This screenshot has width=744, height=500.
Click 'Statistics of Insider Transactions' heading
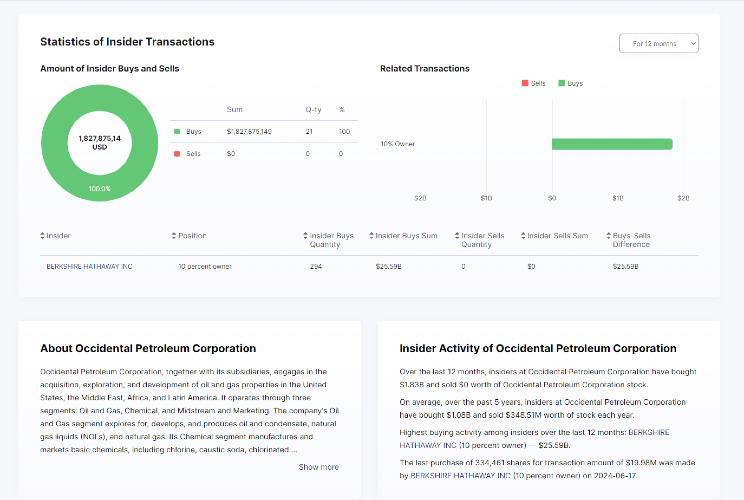[x=127, y=42]
